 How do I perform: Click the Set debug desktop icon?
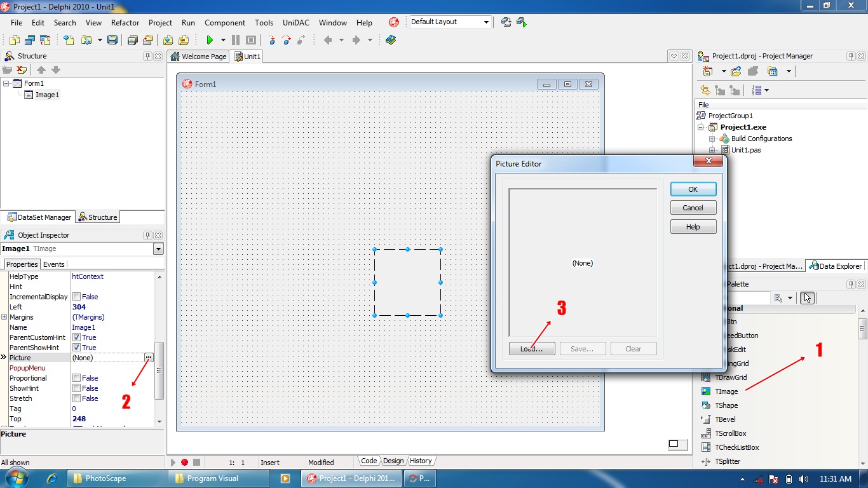pos(522,22)
